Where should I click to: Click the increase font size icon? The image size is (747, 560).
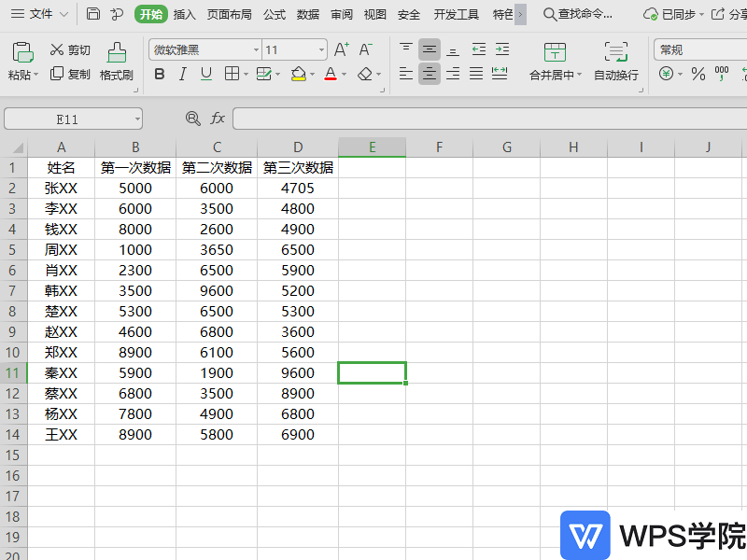(x=341, y=49)
